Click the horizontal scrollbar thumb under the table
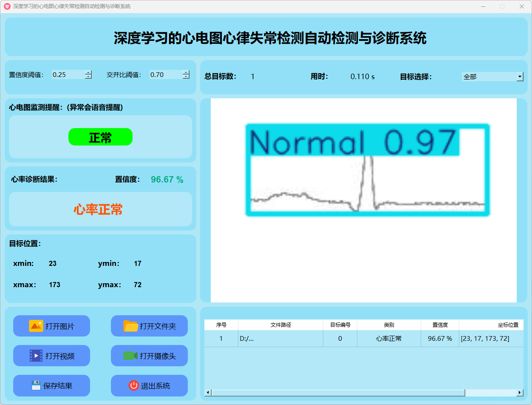This screenshot has height=405, width=532. coord(338,393)
